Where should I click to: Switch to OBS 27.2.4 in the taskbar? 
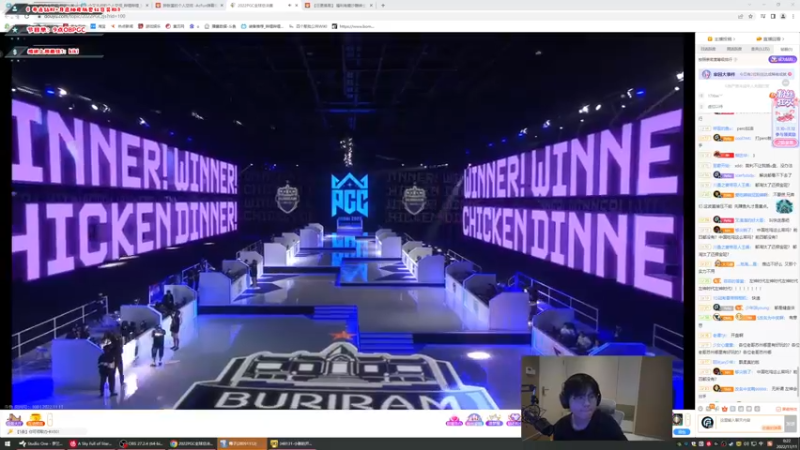click(141, 444)
